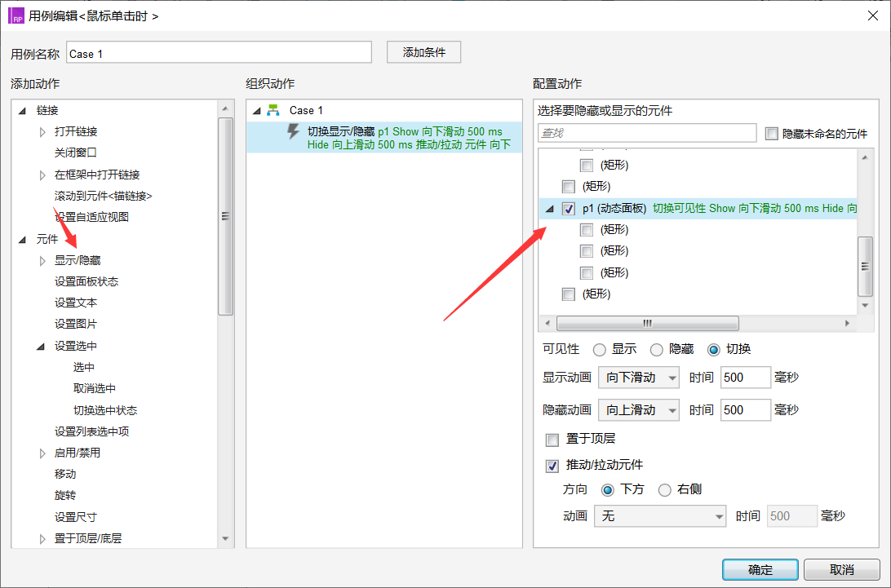Click the Axure RP logo icon in title bar

click(x=16, y=15)
